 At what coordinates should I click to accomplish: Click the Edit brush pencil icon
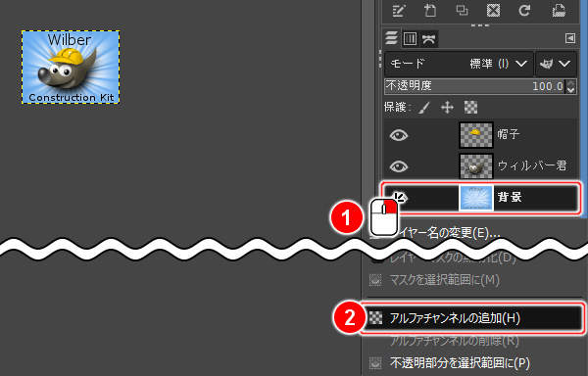point(398,10)
